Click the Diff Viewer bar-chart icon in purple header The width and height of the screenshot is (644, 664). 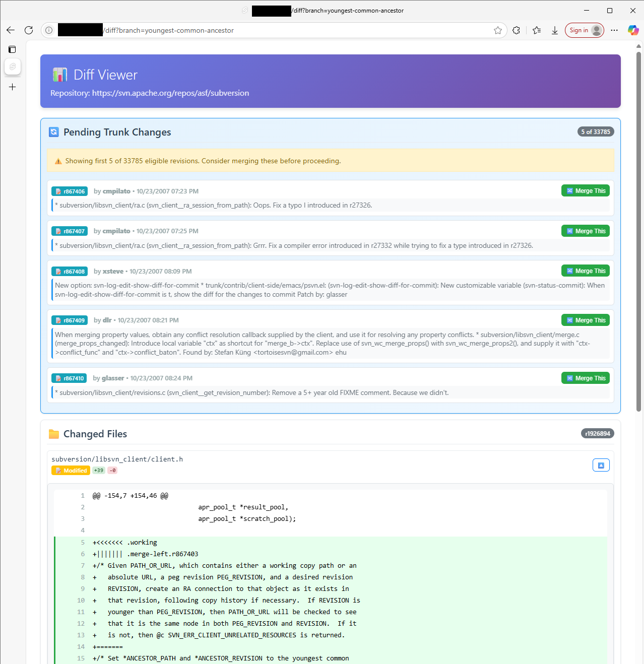[x=59, y=74]
